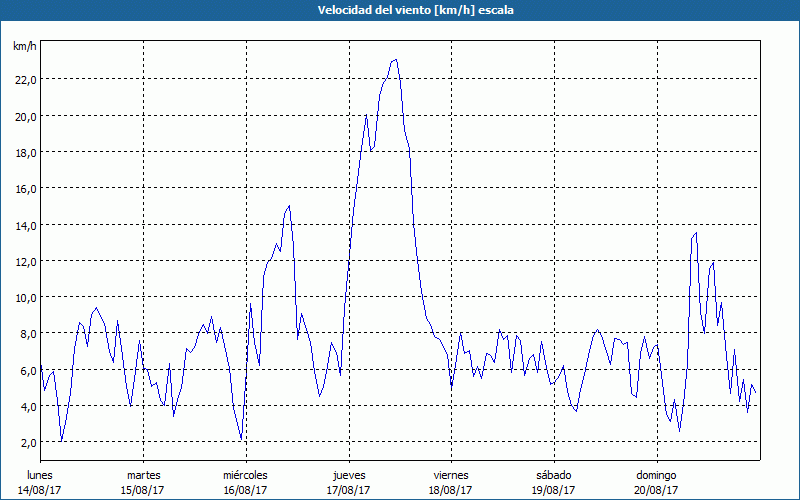Image resolution: width=800 pixels, height=500 pixels.
Task: Select the 'domingo' day label
Action: point(656,475)
